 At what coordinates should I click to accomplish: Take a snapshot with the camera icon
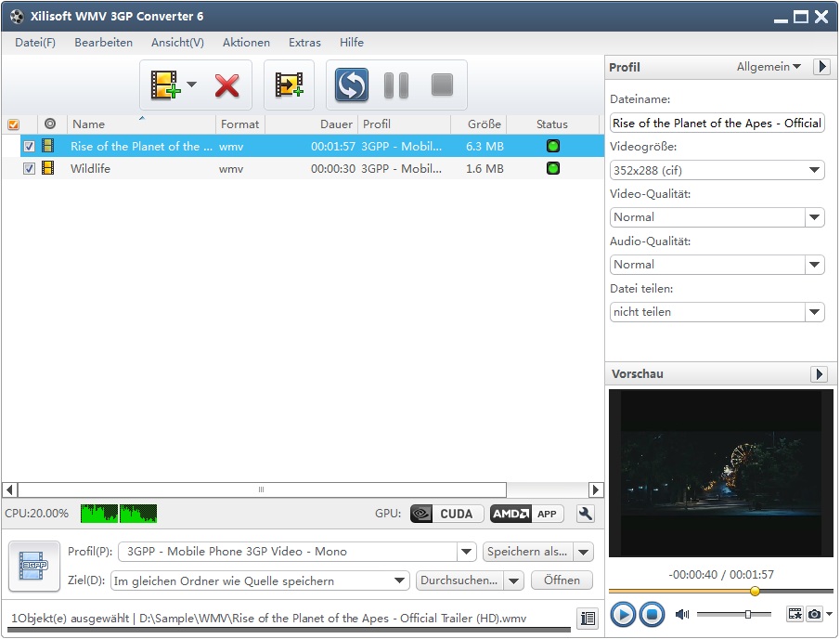(x=814, y=614)
